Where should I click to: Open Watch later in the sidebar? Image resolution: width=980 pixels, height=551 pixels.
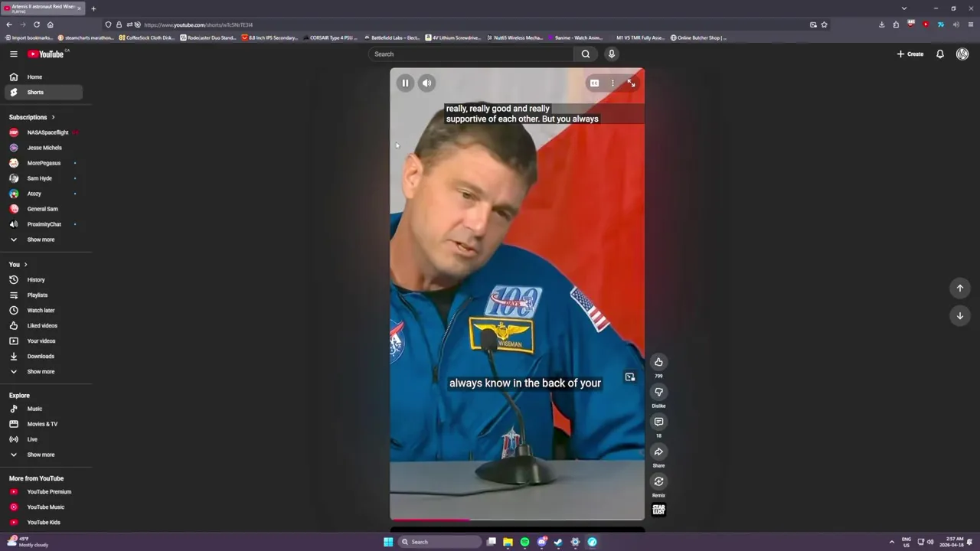(x=43, y=310)
